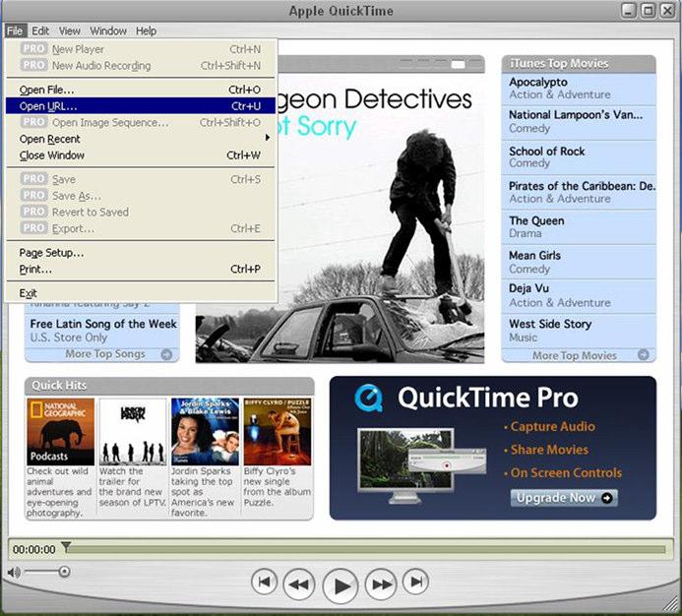Click the playback timeline bar
The width and height of the screenshot is (682, 616).
[365, 550]
